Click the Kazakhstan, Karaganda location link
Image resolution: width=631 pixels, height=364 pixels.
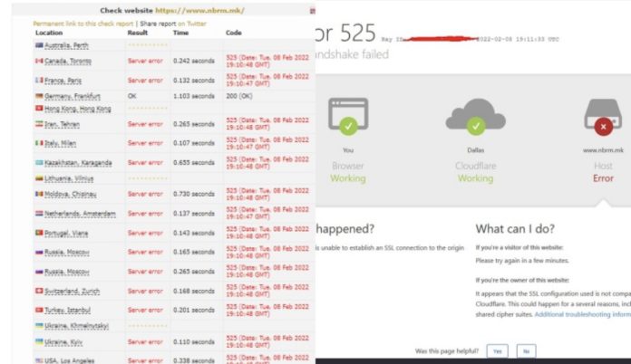coord(80,163)
